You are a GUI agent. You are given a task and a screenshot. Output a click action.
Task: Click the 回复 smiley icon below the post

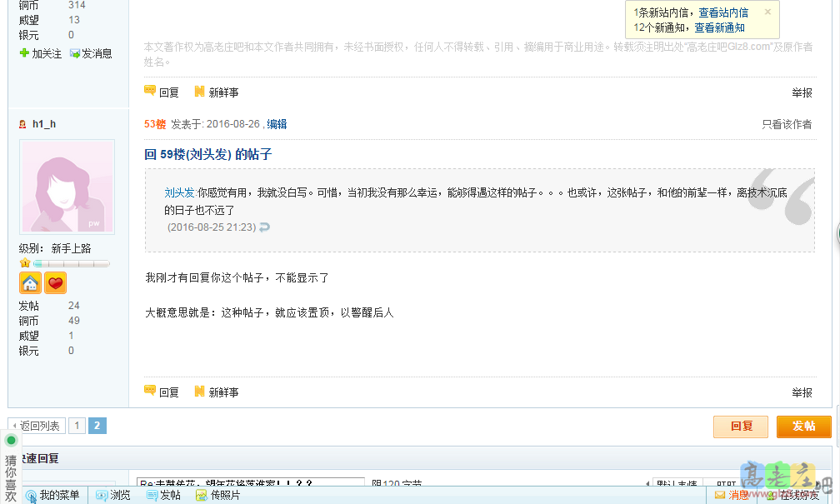tap(150, 392)
